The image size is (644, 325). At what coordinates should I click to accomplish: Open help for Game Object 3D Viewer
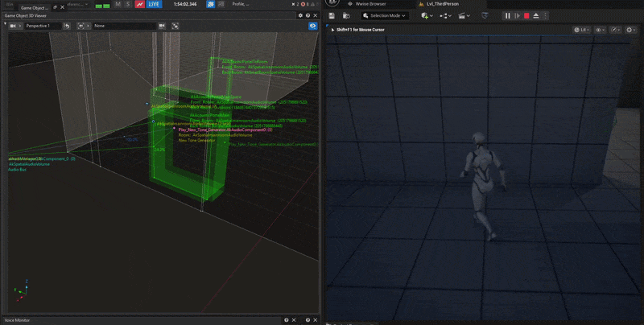coord(308,15)
